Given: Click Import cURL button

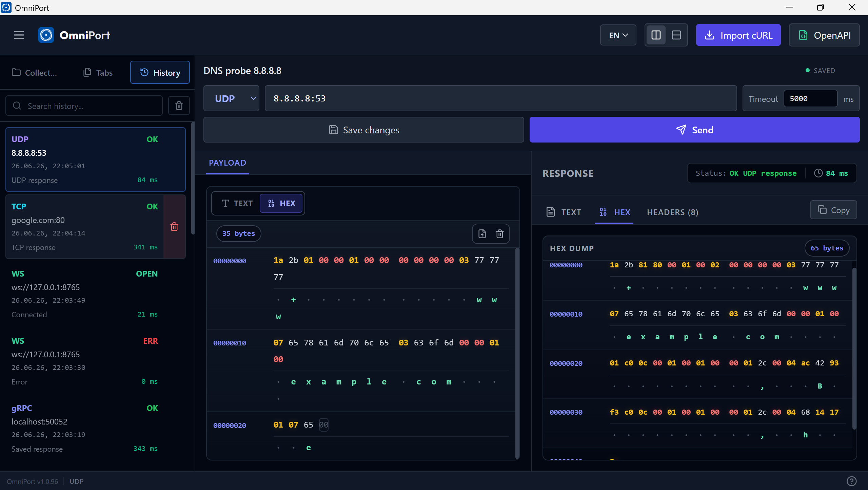Looking at the screenshot, I should click(x=738, y=35).
